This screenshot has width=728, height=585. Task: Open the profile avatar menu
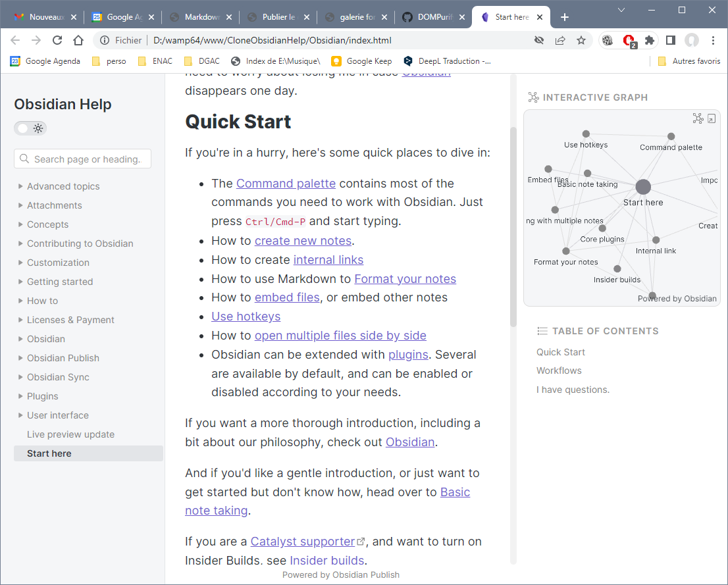[x=692, y=40]
